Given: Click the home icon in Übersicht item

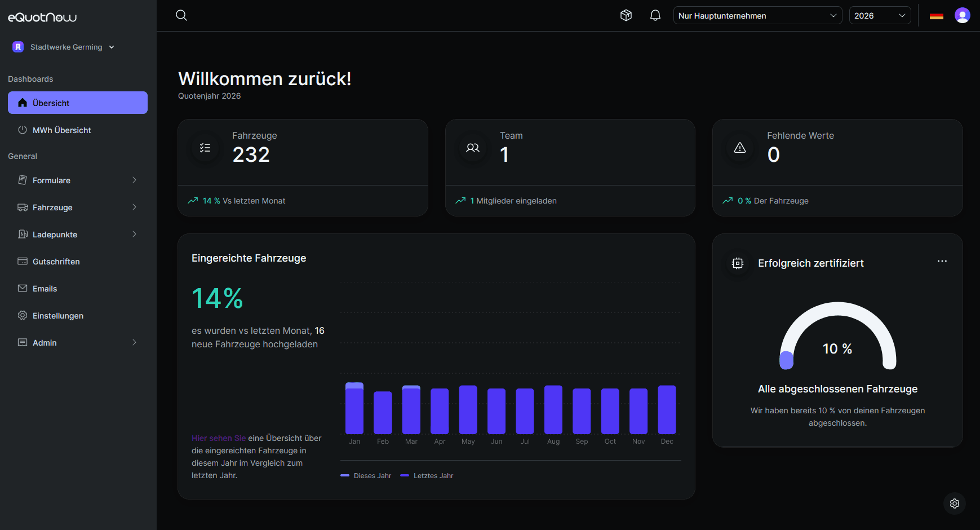Looking at the screenshot, I should click(23, 103).
